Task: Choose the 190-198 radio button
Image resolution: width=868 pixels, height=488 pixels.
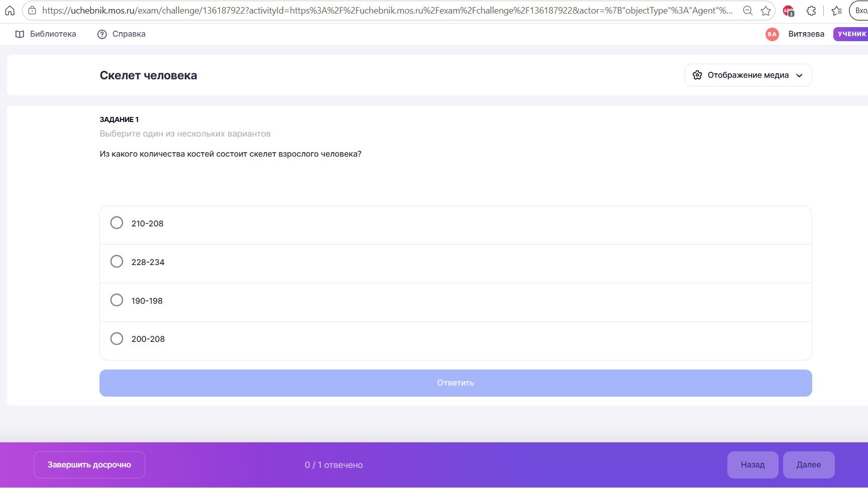Action: (x=117, y=300)
